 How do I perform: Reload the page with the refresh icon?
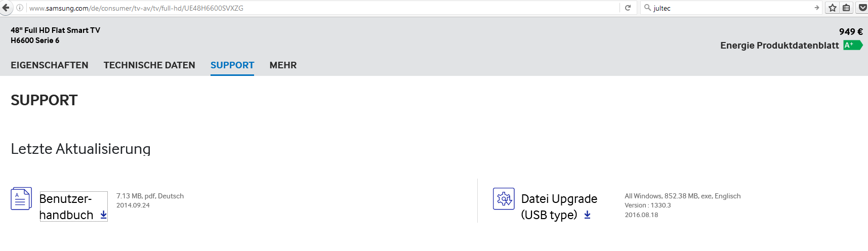[x=628, y=8]
